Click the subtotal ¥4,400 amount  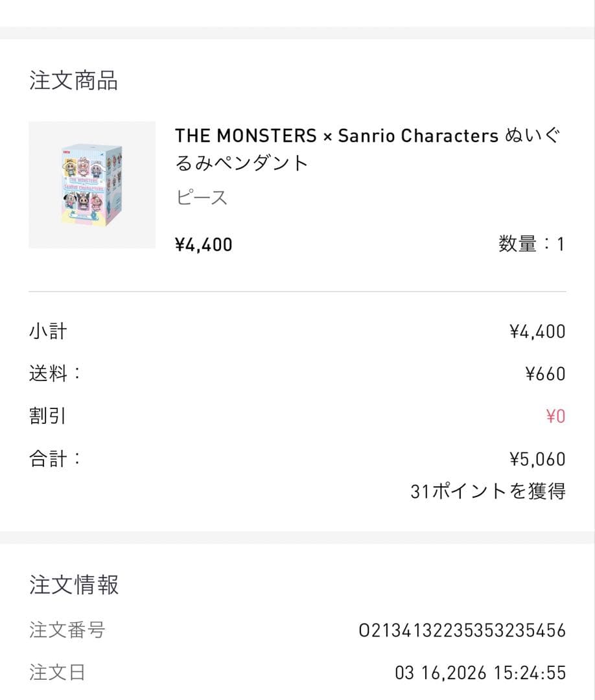[537, 332]
